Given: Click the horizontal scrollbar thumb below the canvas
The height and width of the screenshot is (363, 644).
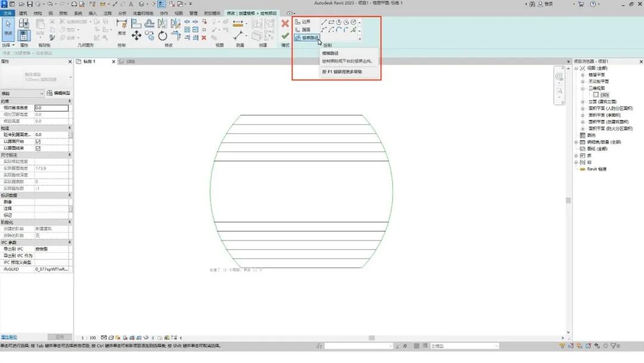Looking at the screenshot, I should coord(371,338).
